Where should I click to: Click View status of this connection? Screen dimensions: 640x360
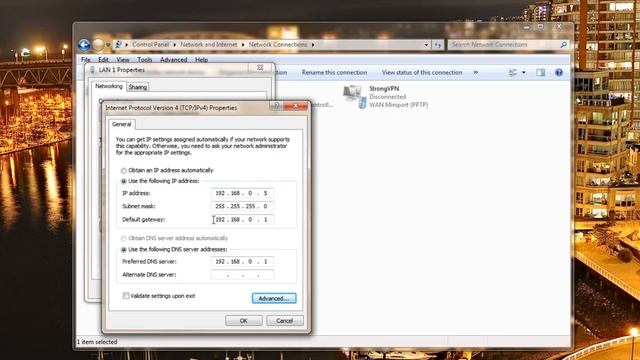[422, 72]
